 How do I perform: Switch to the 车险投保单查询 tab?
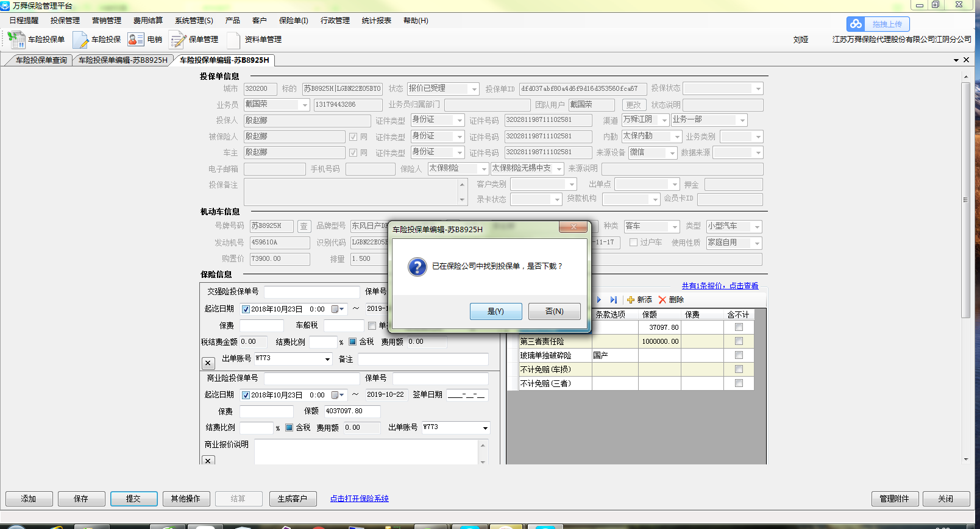pyautogui.click(x=41, y=60)
